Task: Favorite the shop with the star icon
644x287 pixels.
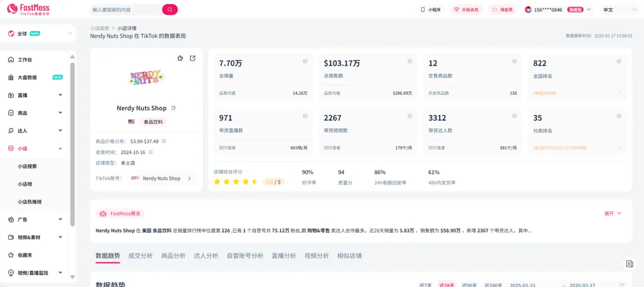Action: [180, 58]
